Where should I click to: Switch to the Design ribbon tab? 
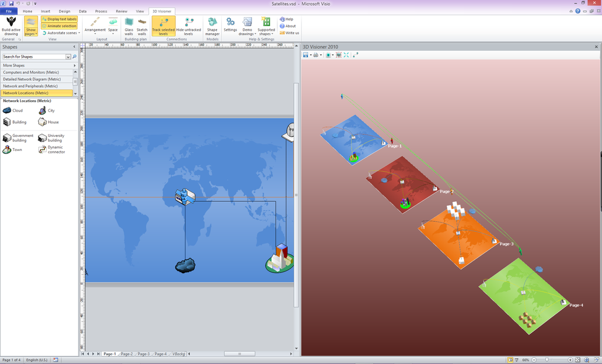click(64, 11)
